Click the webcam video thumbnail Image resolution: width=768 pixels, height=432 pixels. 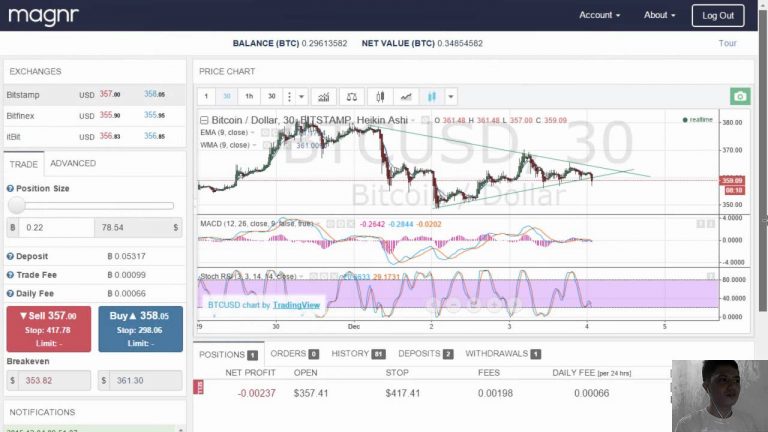click(x=720, y=396)
